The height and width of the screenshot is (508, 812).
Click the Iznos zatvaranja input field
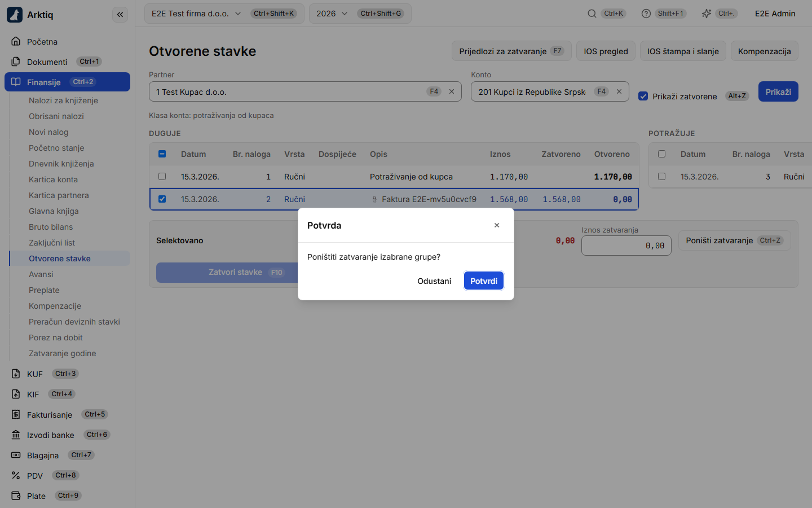[626, 246]
